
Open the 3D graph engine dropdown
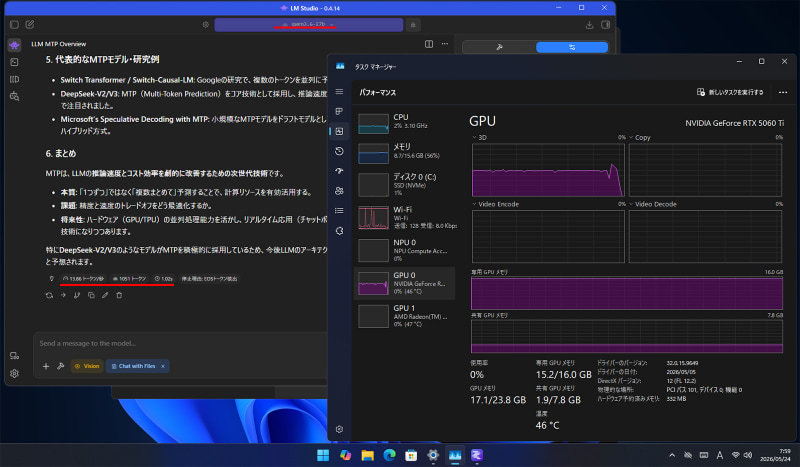click(479, 138)
